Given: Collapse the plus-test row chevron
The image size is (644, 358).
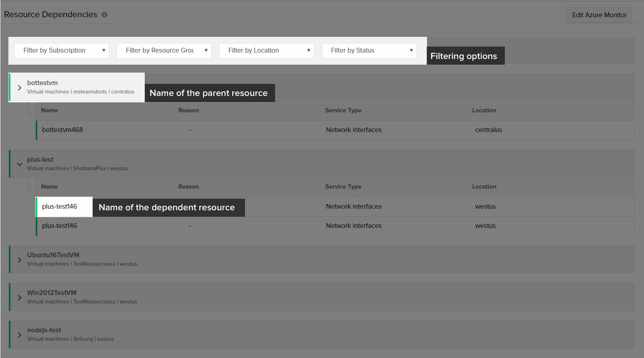Looking at the screenshot, I should click(19, 164).
